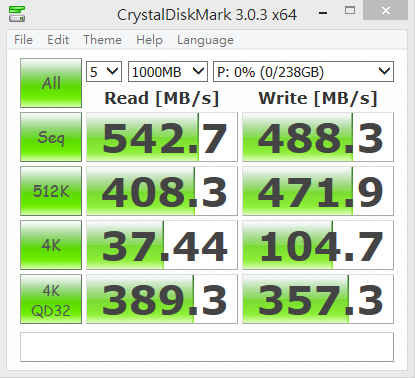Click the Read [MB/s] column header

[x=162, y=98]
